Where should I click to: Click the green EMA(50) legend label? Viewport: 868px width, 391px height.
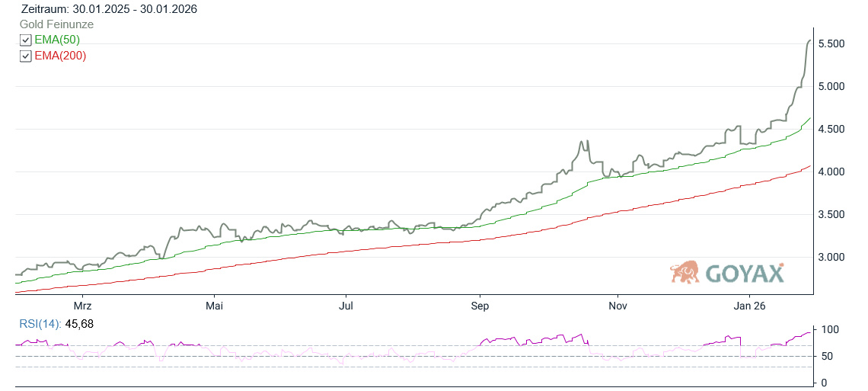pos(57,40)
